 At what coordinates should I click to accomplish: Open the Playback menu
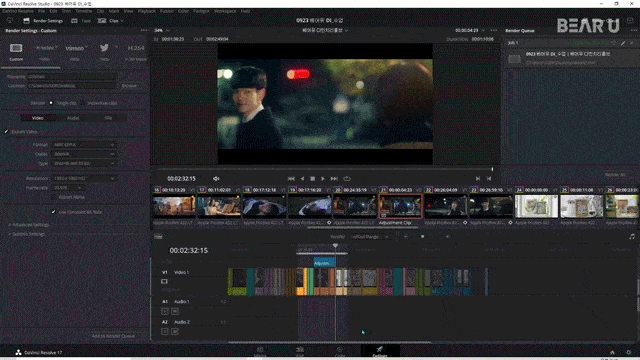click(x=147, y=11)
